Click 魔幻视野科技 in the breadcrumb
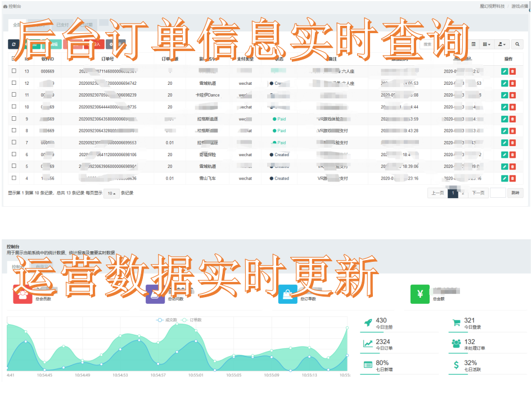This screenshot has width=532, height=405. coord(492,6)
